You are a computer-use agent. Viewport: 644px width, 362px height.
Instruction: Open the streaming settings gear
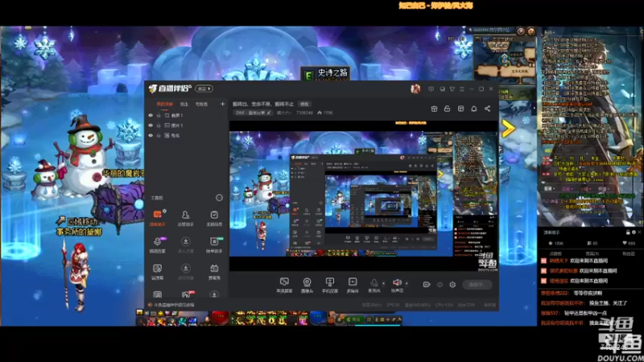(x=452, y=285)
